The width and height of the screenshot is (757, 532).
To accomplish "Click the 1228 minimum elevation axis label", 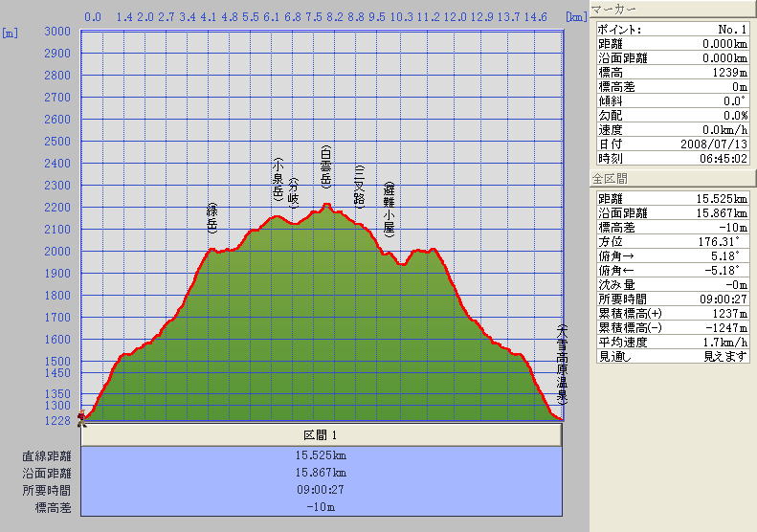I will point(57,421).
